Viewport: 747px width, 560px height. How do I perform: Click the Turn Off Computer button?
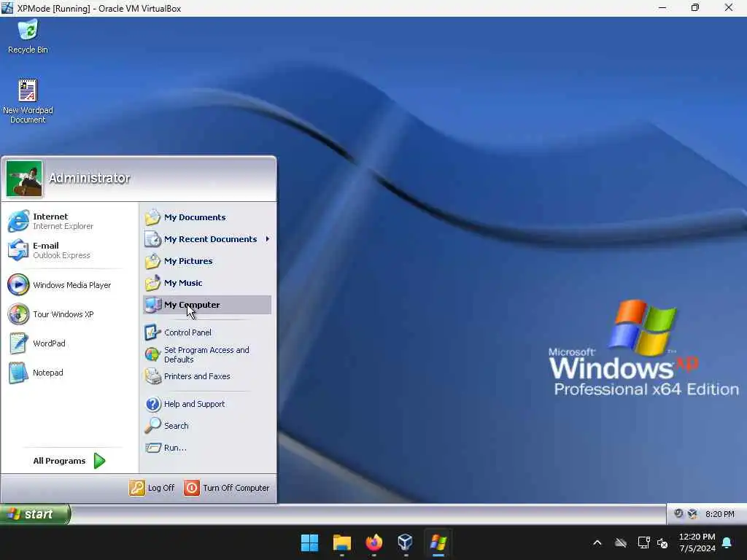[x=227, y=488]
